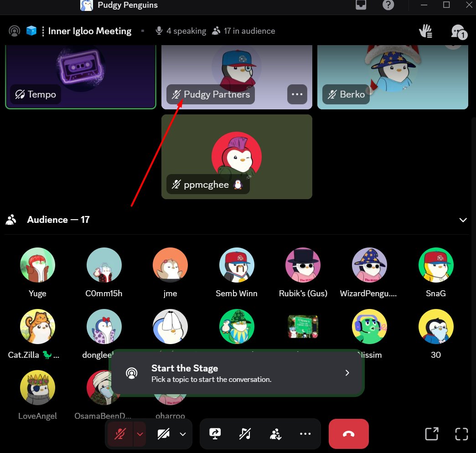Open Start the Stage prompt
This screenshot has width=476, height=453.
238,373
